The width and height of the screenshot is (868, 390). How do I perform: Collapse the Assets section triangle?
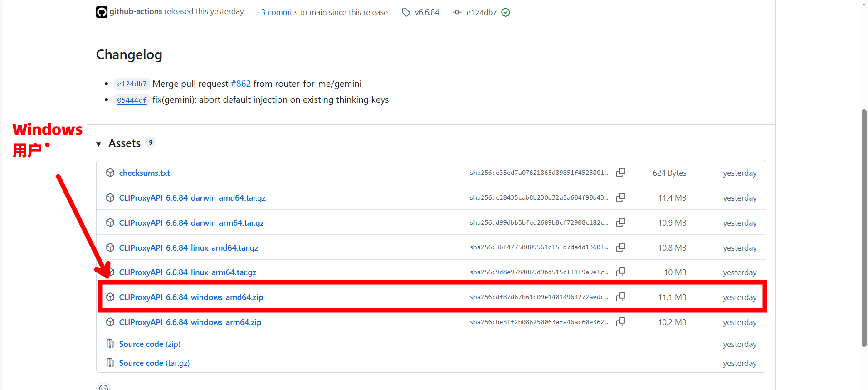pos(98,144)
